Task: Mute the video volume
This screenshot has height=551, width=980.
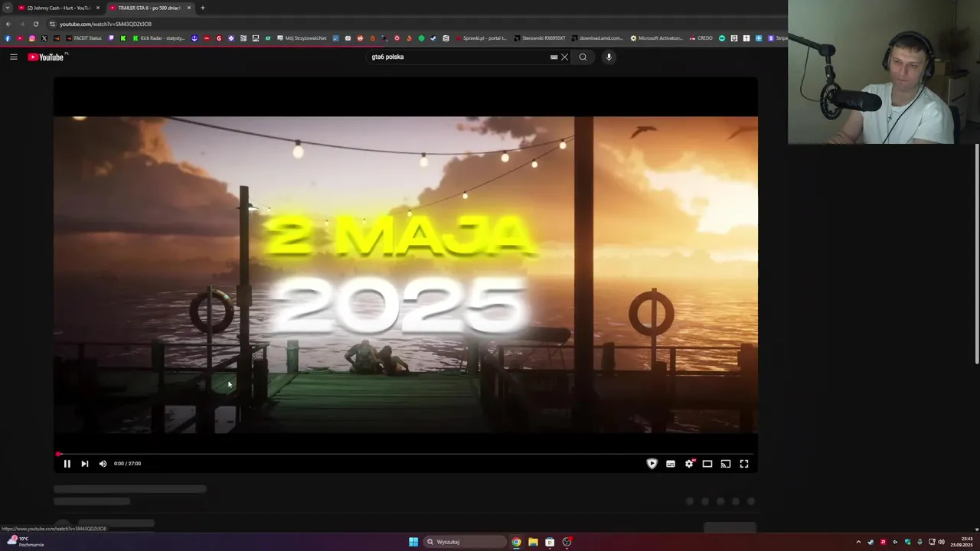Action: coord(103,464)
